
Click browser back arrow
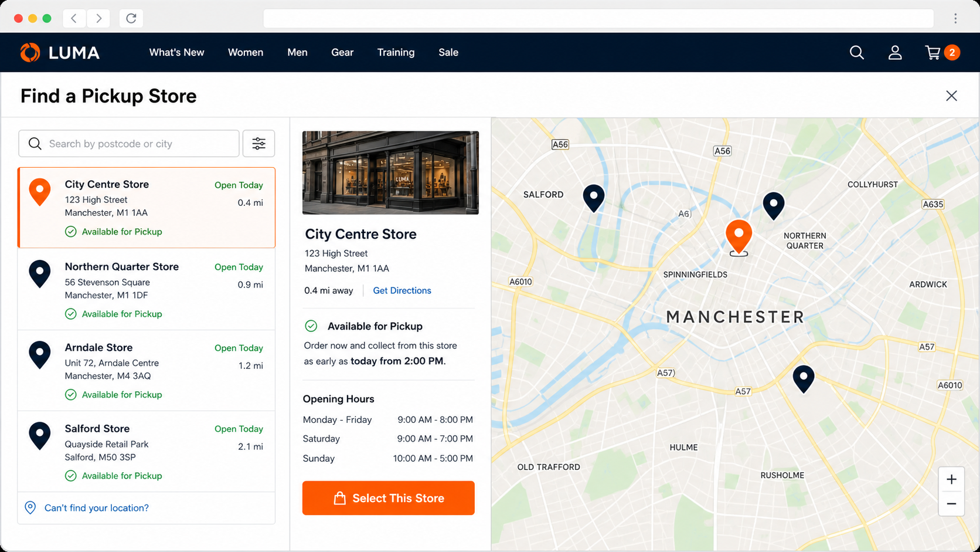(x=74, y=18)
